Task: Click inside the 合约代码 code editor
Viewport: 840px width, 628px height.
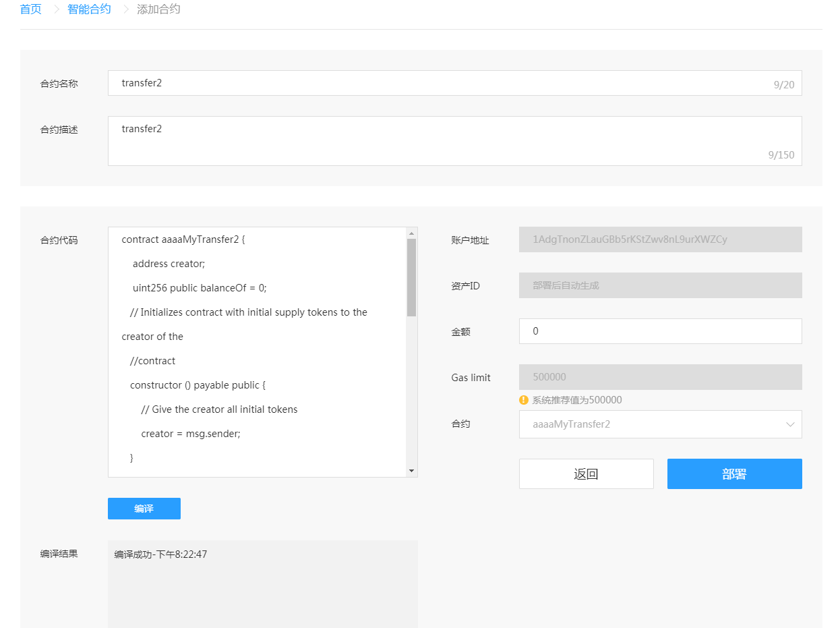Action: 256,351
